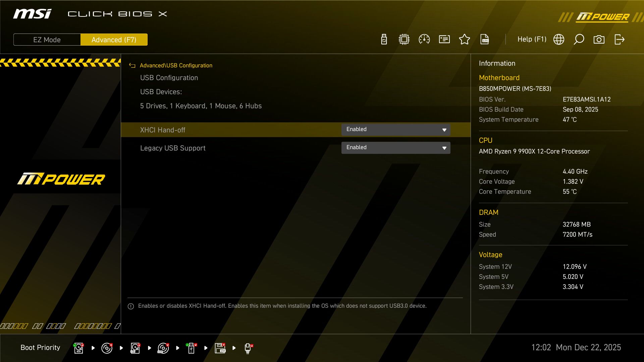This screenshot has height=362, width=644.
Task: Take a screenshot with the camera icon
Action: pyautogui.click(x=599, y=40)
